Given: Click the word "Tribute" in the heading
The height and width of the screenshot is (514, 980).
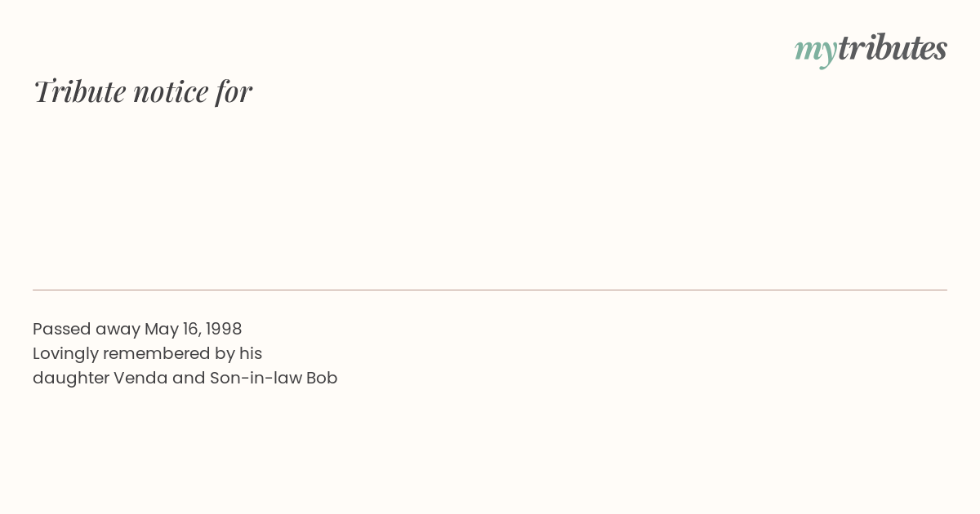Looking at the screenshot, I should tap(80, 91).
